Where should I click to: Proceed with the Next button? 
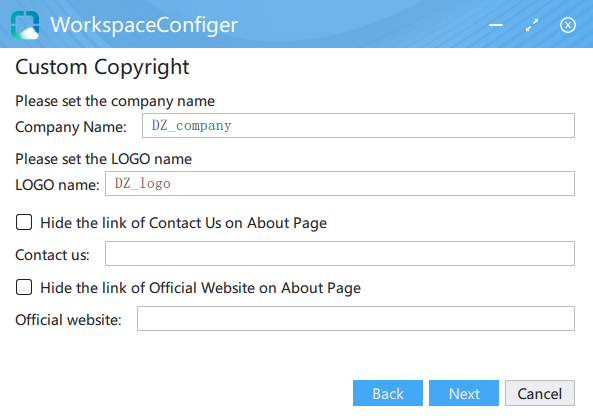[464, 393]
